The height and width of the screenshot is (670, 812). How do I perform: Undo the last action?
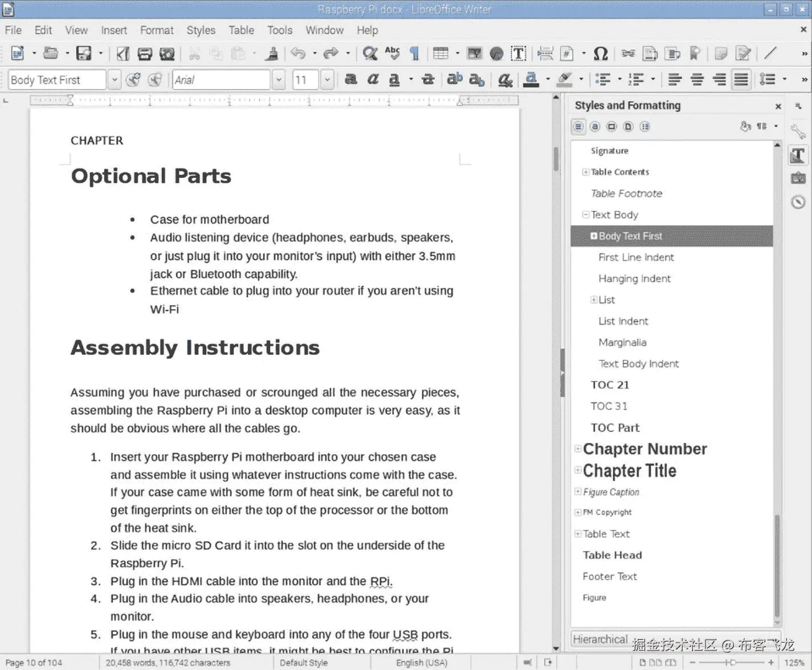298,54
